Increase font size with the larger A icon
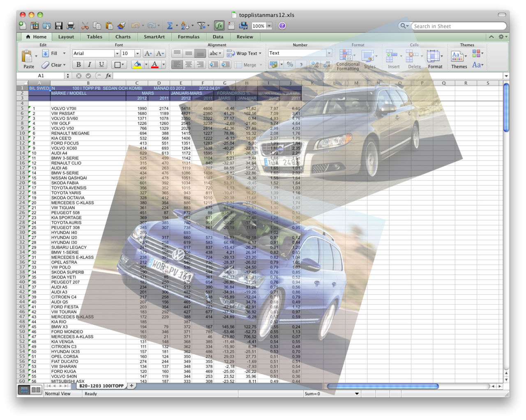 coord(148,53)
